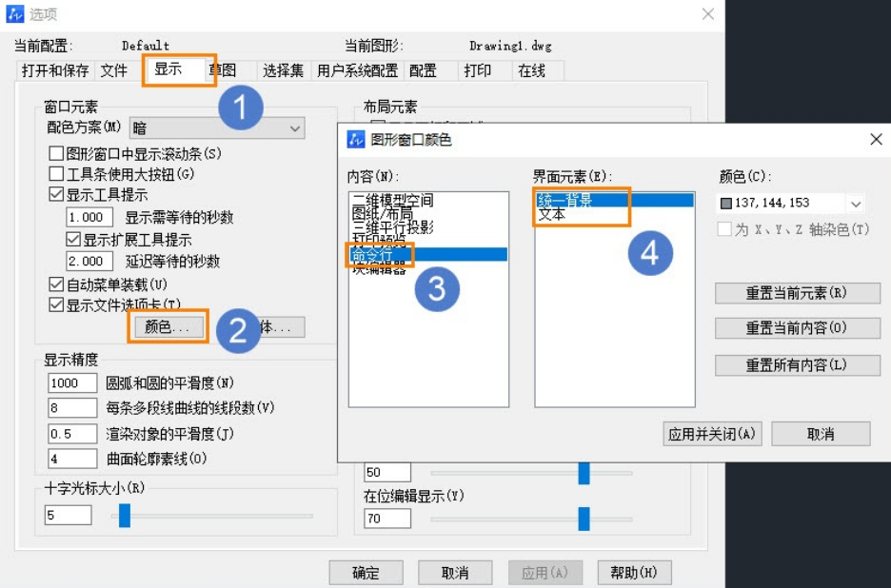The height and width of the screenshot is (588, 891).
Task: Click the 渲染对象的平滑度 field
Action: coord(72,434)
